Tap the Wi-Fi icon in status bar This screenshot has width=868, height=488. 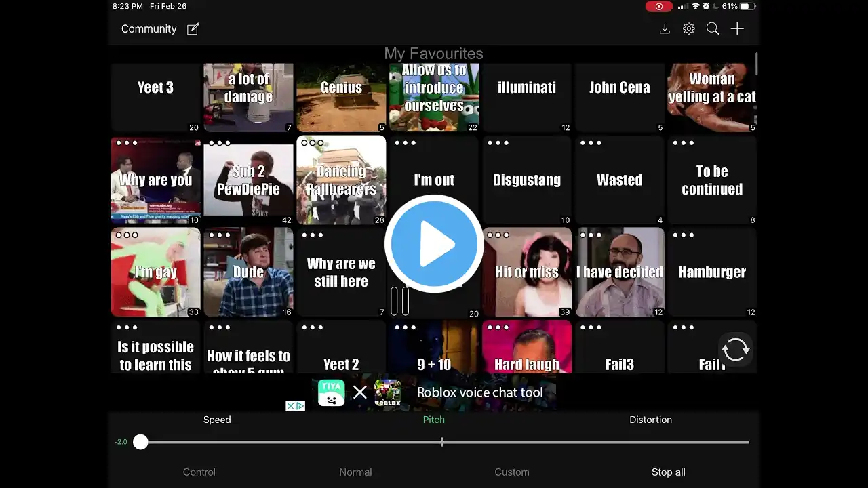coord(695,6)
